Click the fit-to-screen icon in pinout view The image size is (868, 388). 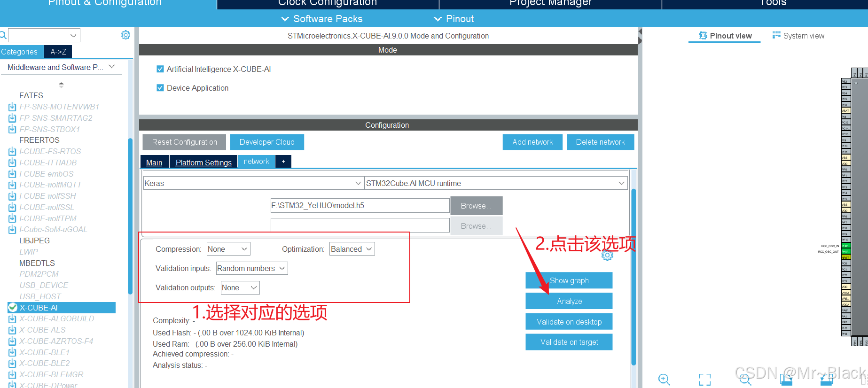[x=704, y=380]
